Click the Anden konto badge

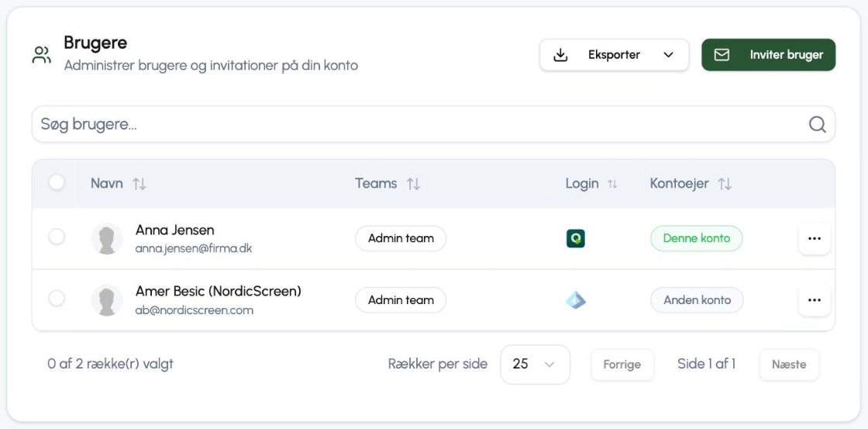(697, 300)
